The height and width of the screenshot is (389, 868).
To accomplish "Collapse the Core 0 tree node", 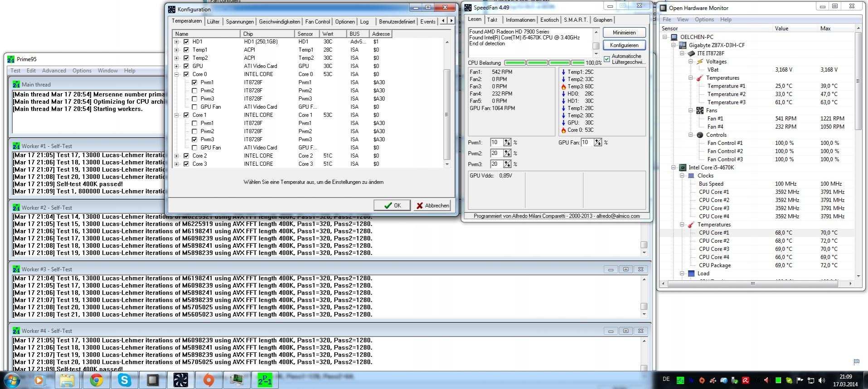I will 177,74.
